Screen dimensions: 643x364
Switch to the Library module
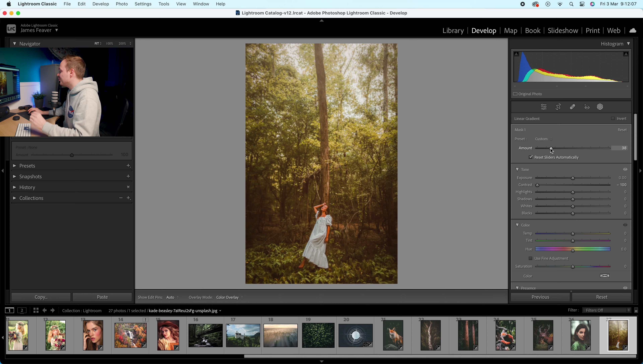pyautogui.click(x=453, y=30)
